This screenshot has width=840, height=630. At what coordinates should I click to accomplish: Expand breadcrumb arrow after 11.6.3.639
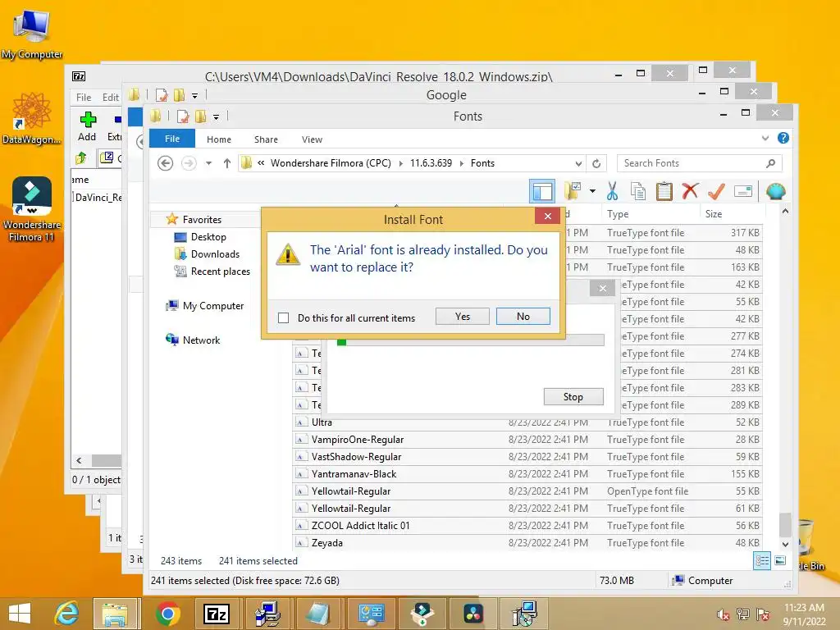461,163
